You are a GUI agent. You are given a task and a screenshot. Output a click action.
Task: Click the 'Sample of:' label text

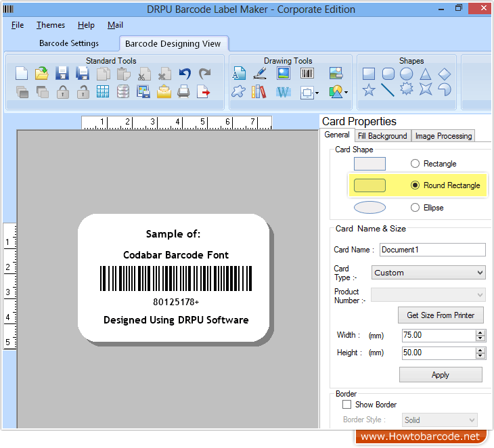coord(173,233)
